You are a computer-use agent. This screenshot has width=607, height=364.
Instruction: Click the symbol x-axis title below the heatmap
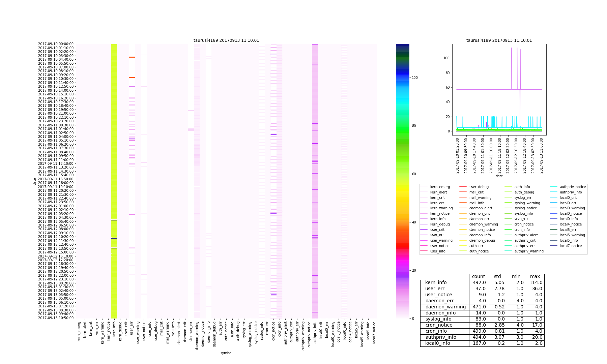pyautogui.click(x=226, y=353)
